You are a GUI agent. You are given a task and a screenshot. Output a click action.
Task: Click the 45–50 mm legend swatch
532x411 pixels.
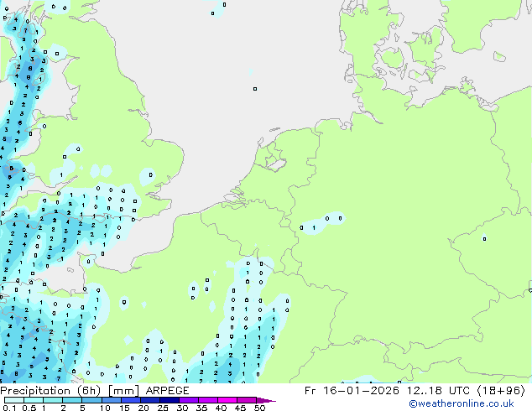click(x=247, y=400)
